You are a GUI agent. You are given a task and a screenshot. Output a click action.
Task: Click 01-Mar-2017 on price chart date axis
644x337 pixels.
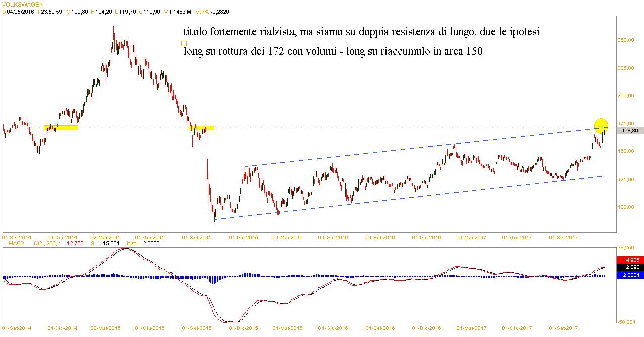pyautogui.click(x=471, y=237)
